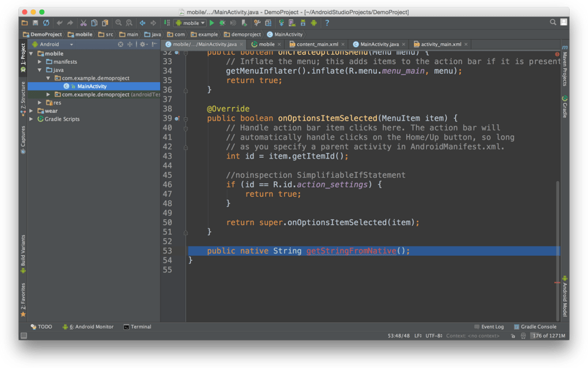Open the Project panel gear settings dropdown

[144, 44]
